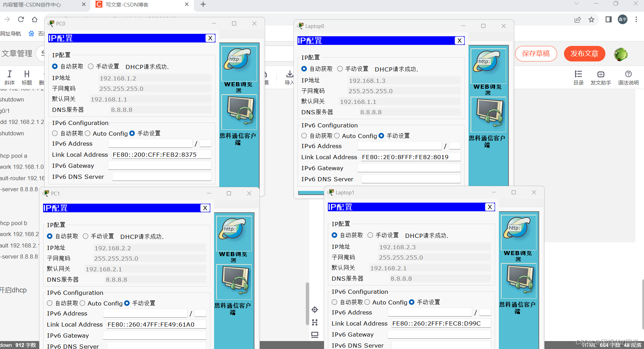The height and width of the screenshot is (349, 644).
Task: Select IPv6 自动获取 radio in Laptop0
Action: coord(304,136)
